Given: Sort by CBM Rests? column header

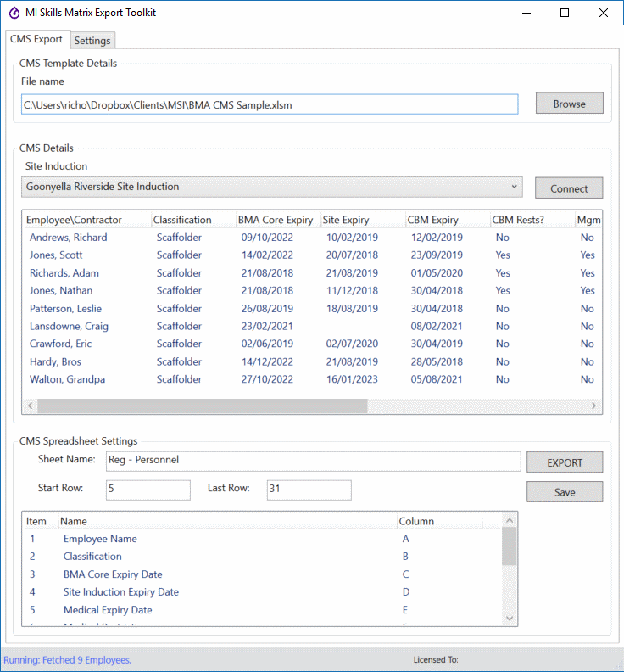Looking at the screenshot, I should click(532, 220).
